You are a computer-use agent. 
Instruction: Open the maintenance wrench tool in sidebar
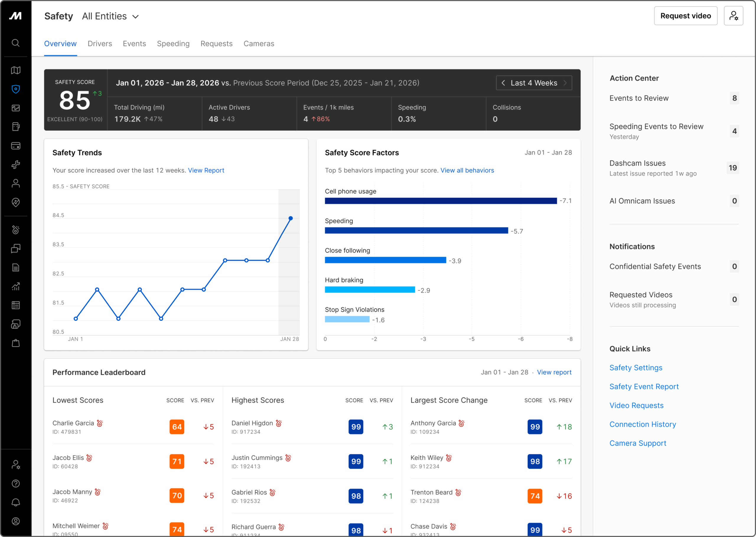click(x=16, y=164)
